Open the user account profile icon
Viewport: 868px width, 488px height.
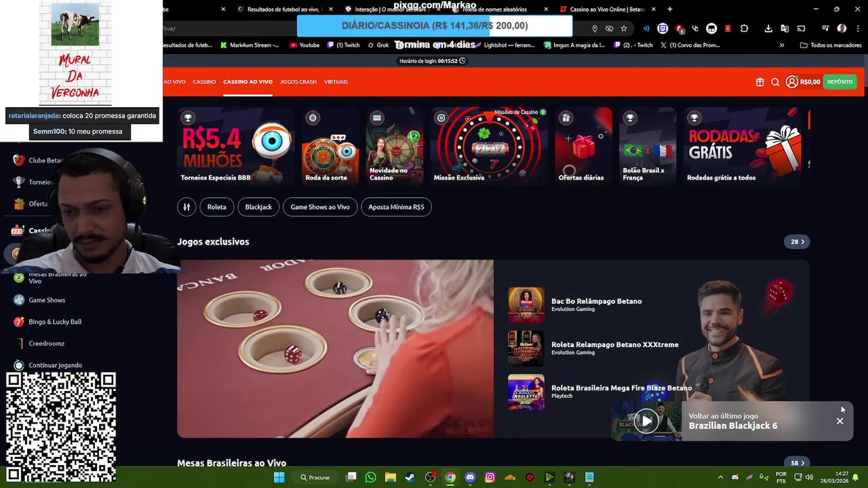point(791,82)
